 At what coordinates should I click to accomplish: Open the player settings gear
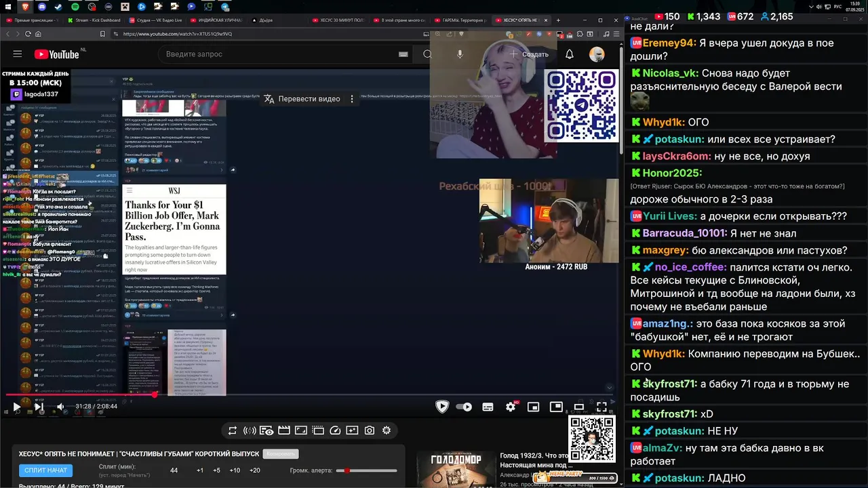coord(511,407)
